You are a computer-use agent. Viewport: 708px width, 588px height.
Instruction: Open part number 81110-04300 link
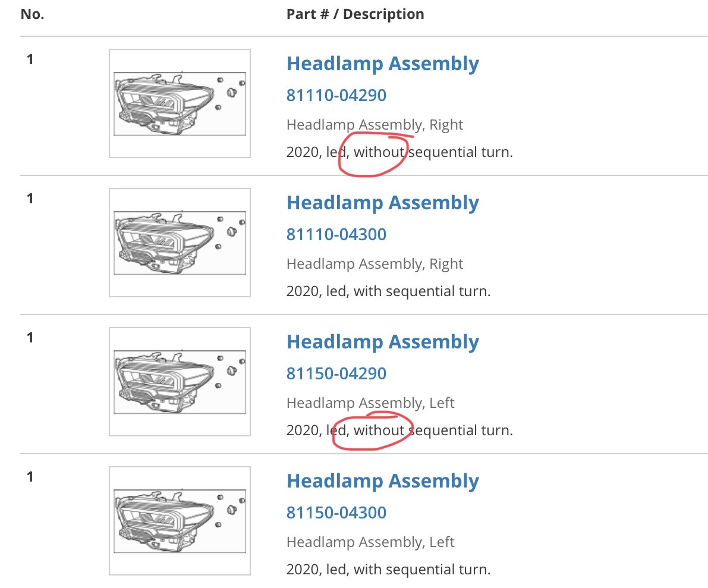tap(336, 234)
